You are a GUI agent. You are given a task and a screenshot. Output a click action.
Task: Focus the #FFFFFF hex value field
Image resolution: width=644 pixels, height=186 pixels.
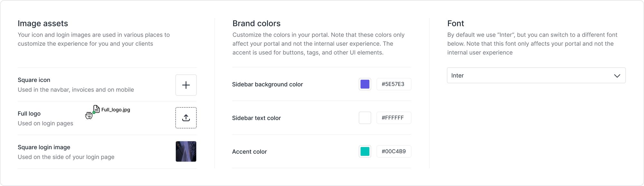(393, 118)
